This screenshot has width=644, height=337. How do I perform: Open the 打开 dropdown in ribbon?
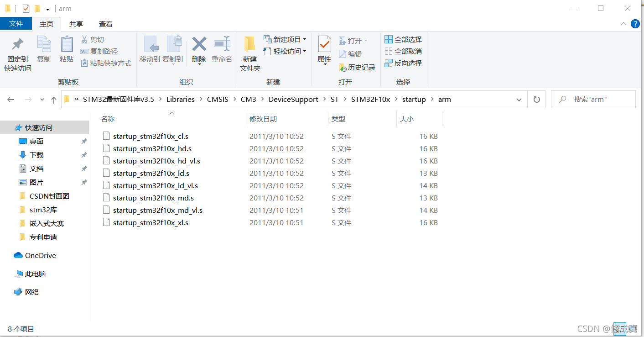pyautogui.click(x=353, y=41)
